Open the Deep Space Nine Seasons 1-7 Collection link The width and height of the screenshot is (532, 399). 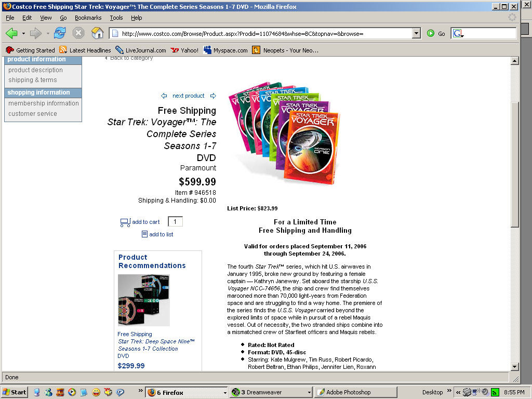[156, 345]
